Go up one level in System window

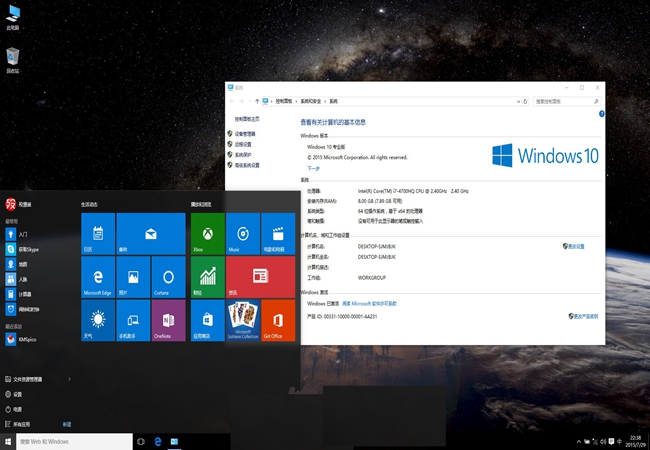coord(257,101)
